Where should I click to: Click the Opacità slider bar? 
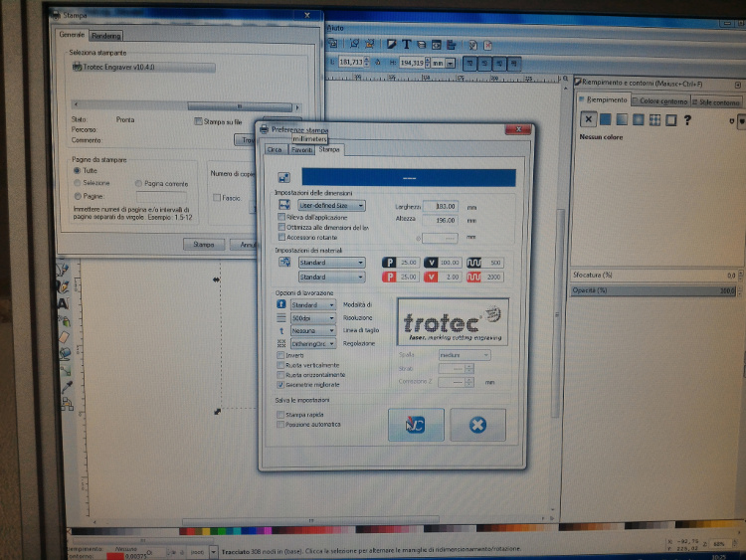[x=653, y=290]
